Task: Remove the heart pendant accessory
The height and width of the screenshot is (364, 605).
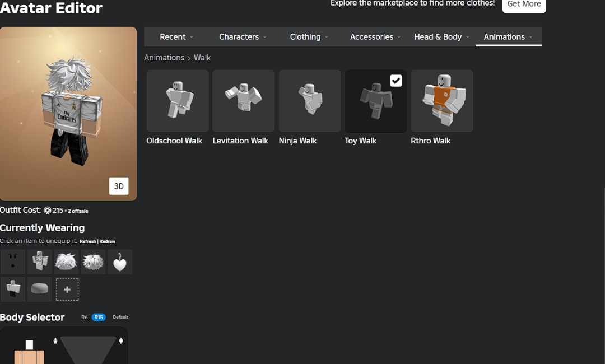Action: click(x=119, y=262)
